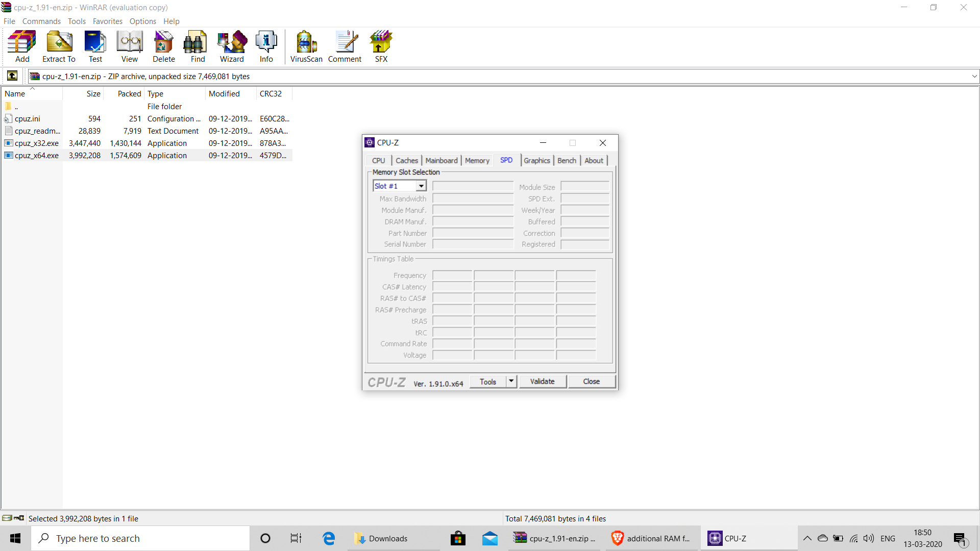
Task: Open the Commands menu
Action: (x=41, y=21)
